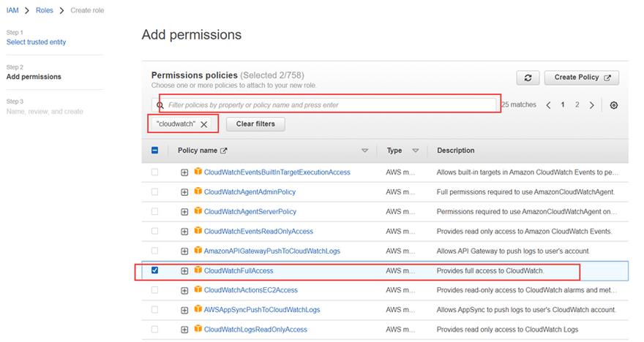
Task: Check the CloudWatchAgentServerPolicy checkbox
Action: (154, 211)
